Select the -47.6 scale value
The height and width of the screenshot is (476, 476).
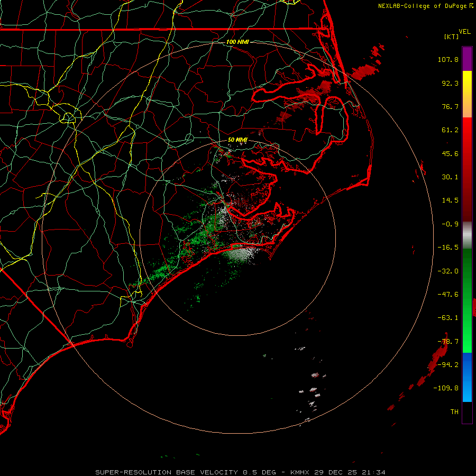click(448, 295)
